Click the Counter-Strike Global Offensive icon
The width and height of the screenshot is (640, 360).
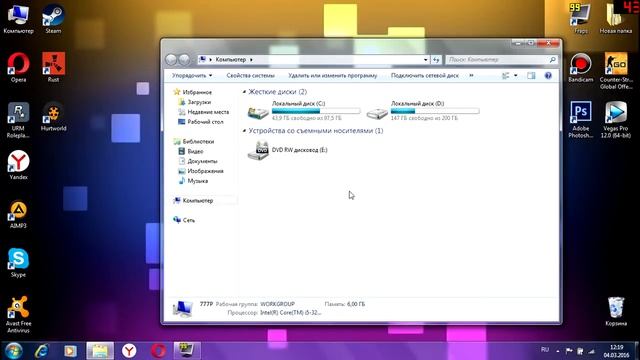pyautogui.click(x=616, y=71)
